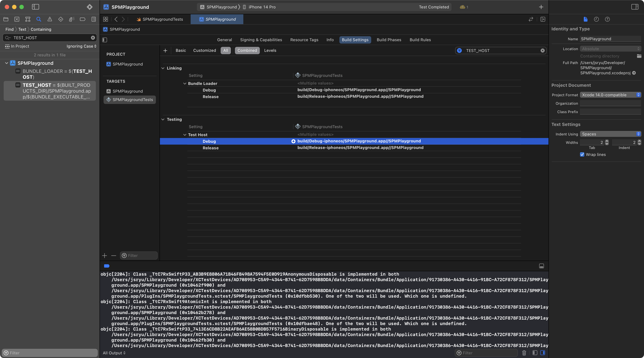This screenshot has height=358, width=644.
Task: Open the Build Rules tab
Action: pos(420,40)
